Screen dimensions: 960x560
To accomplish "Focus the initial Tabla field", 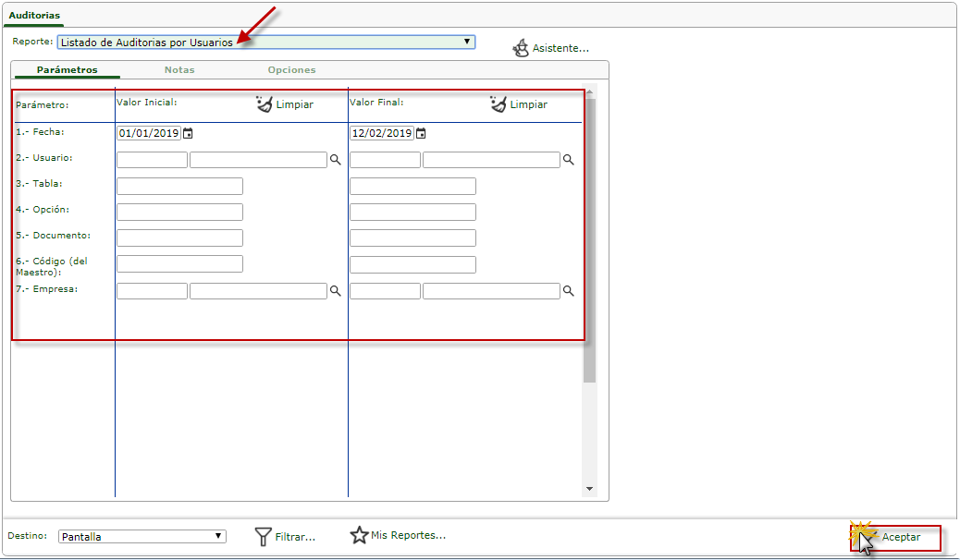I will (180, 186).
